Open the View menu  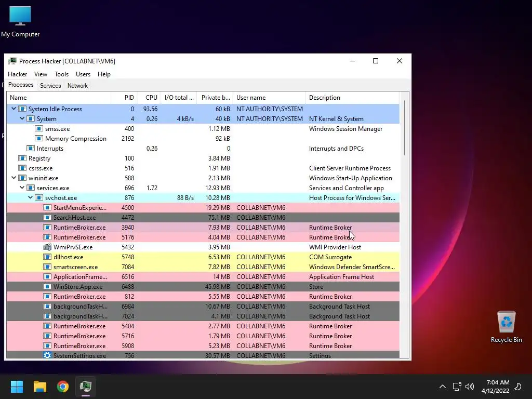point(41,74)
